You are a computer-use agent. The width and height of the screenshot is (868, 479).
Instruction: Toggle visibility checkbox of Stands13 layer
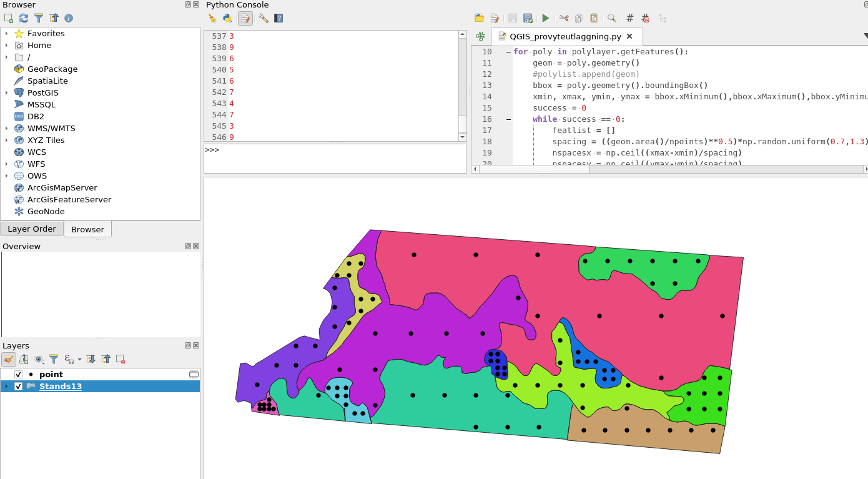(19, 387)
